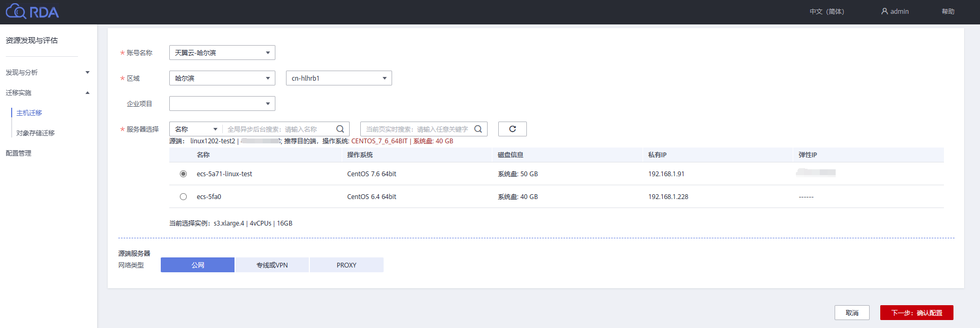Click the global search magnifier icon

[340, 129]
